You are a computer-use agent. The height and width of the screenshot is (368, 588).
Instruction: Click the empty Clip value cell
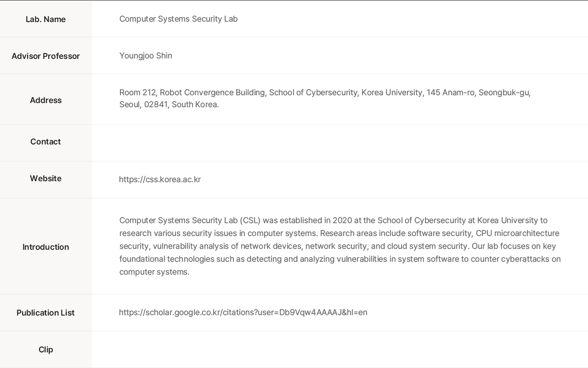click(x=340, y=350)
